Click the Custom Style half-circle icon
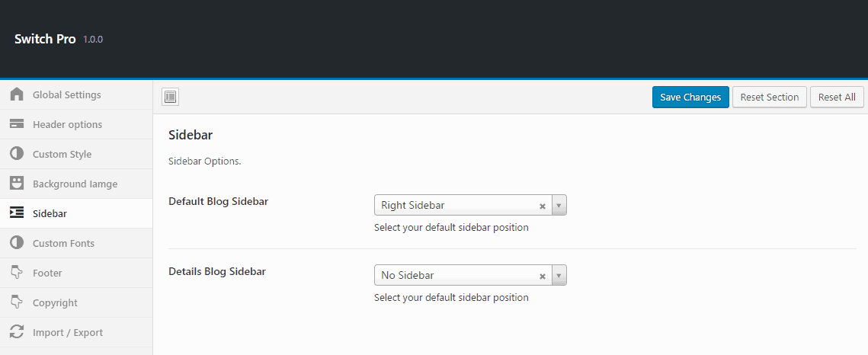Image resolution: width=868 pixels, height=355 pixels. (x=17, y=154)
